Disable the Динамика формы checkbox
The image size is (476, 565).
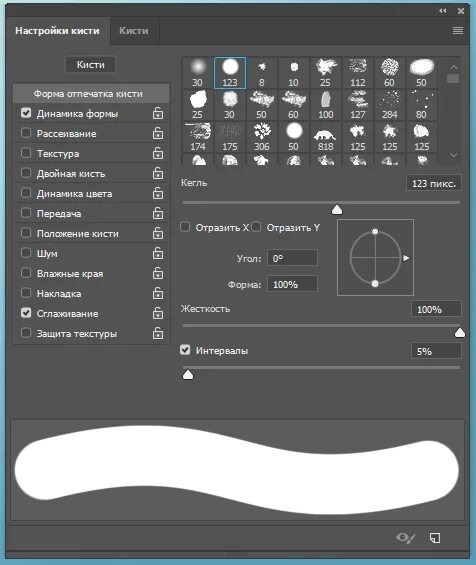coord(26,113)
